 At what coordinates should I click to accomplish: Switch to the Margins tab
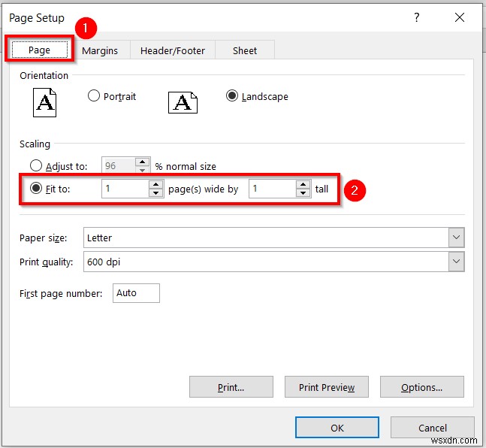coord(100,50)
